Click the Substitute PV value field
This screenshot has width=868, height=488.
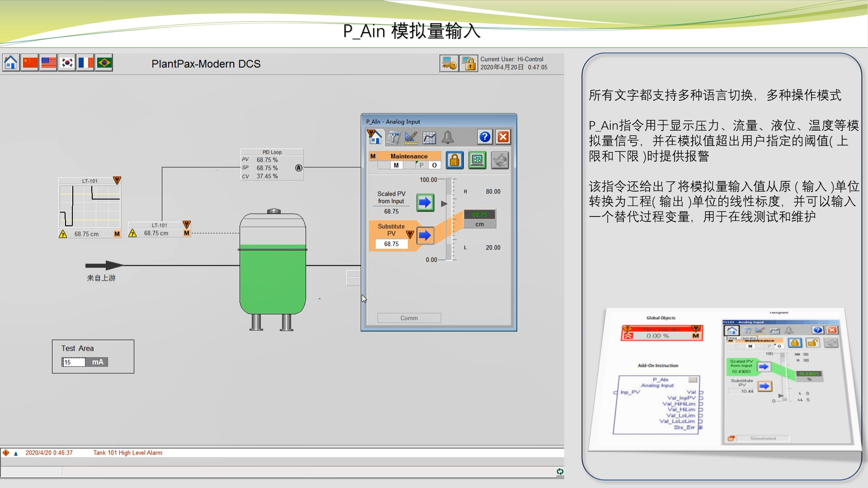click(x=392, y=244)
